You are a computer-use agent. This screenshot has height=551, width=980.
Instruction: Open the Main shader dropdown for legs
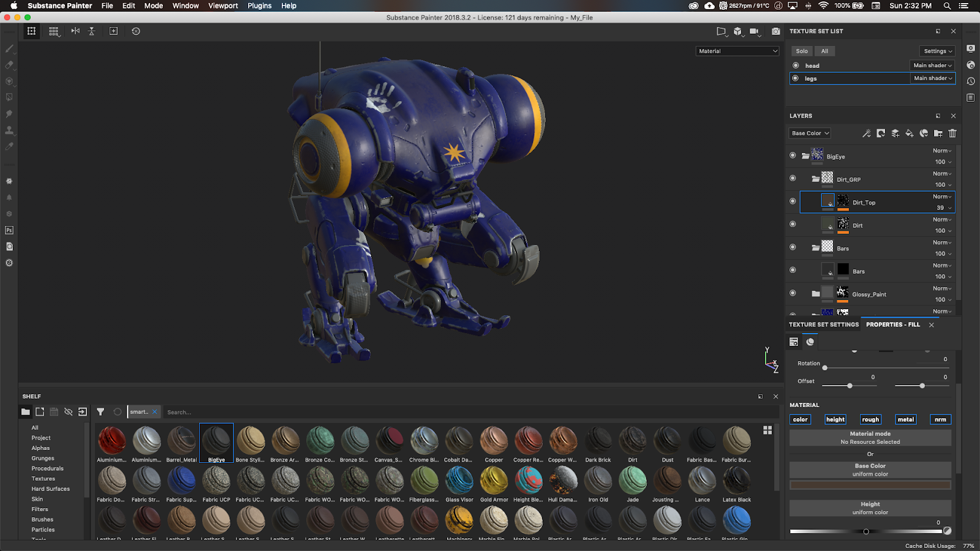(x=932, y=78)
